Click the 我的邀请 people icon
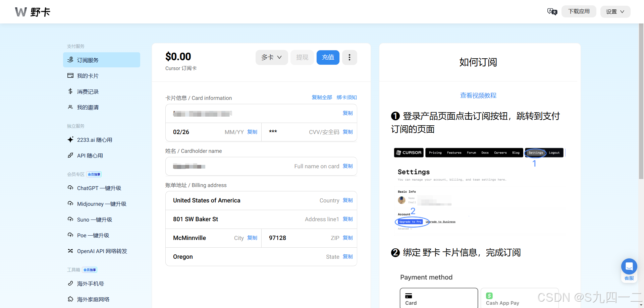Image resolution: width=644 pixels, height=308 pixels. click(70, 107)
